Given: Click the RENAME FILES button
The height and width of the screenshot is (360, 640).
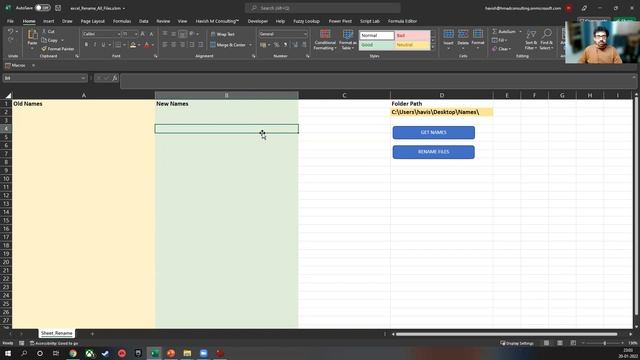Looking at the screenshot, I should (433, 152).
